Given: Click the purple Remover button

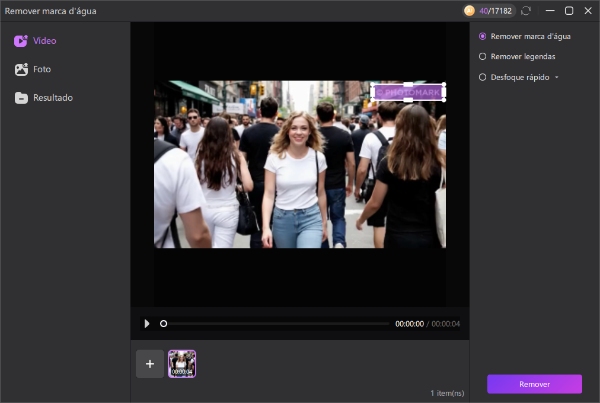Looking at the screenshot, I should [x=534, y=384].
